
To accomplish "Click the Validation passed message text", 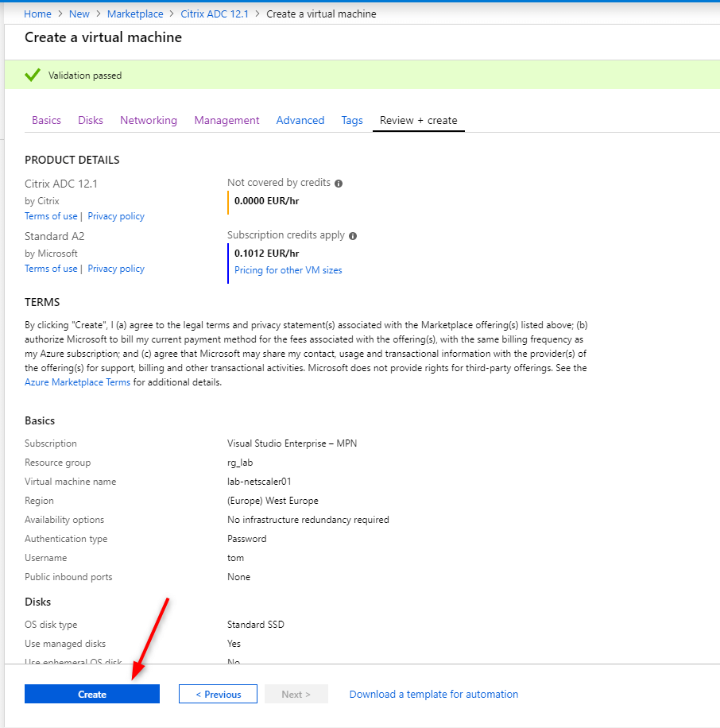I will click(x=85, y=76).
